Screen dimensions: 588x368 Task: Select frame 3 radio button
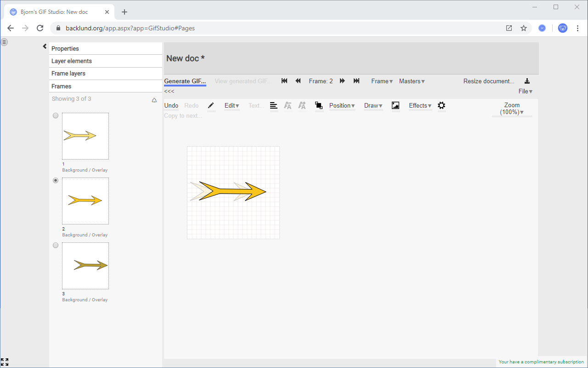coord(56,245)
